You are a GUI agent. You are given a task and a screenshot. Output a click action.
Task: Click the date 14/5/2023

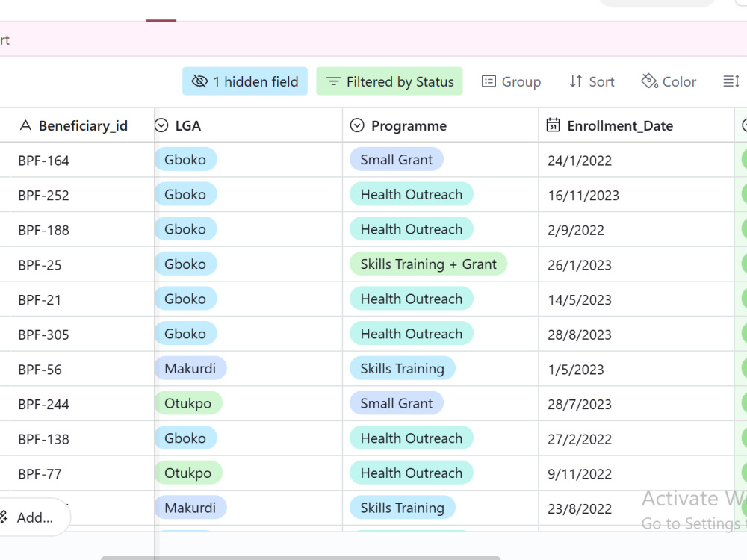click(x=580, y=299)
